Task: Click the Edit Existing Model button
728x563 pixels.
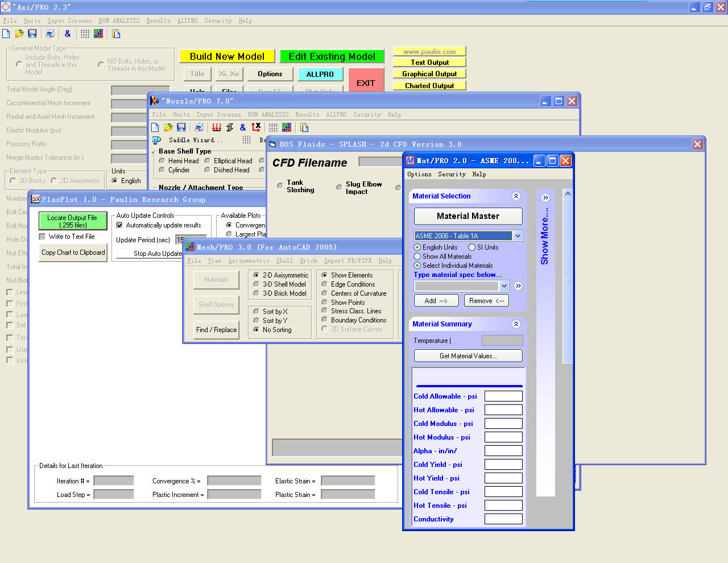Action: point(332,56)
